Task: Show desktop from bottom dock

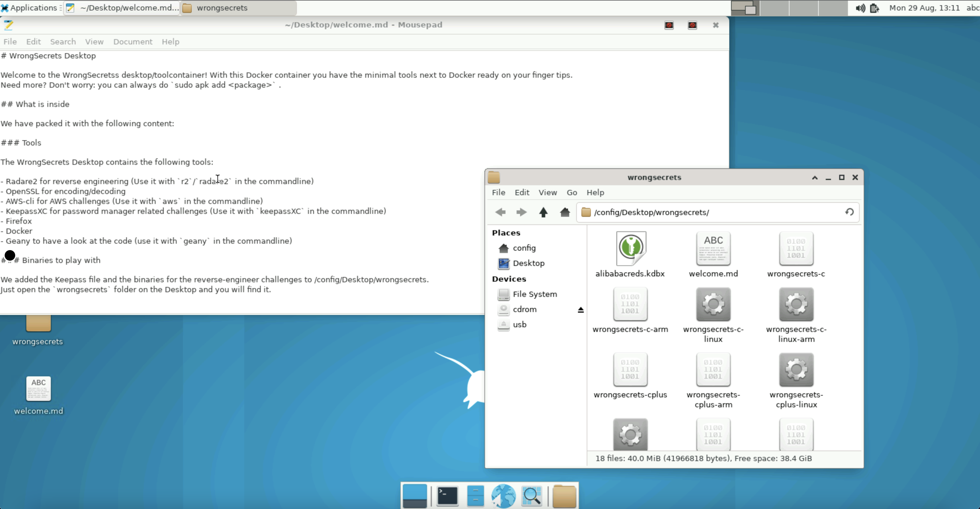Action: (414, 496)
